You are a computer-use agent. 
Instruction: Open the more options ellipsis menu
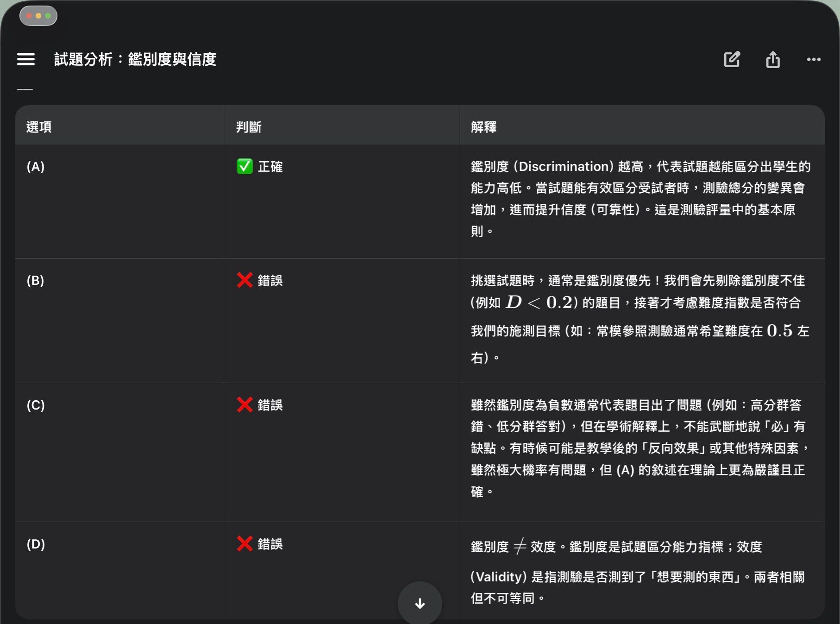(814, 59)
